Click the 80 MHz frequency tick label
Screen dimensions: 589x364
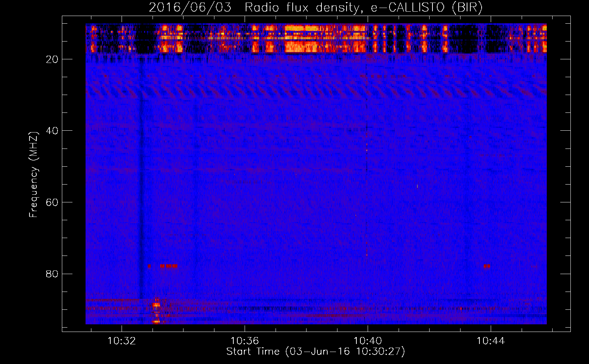tap(52, 274)
